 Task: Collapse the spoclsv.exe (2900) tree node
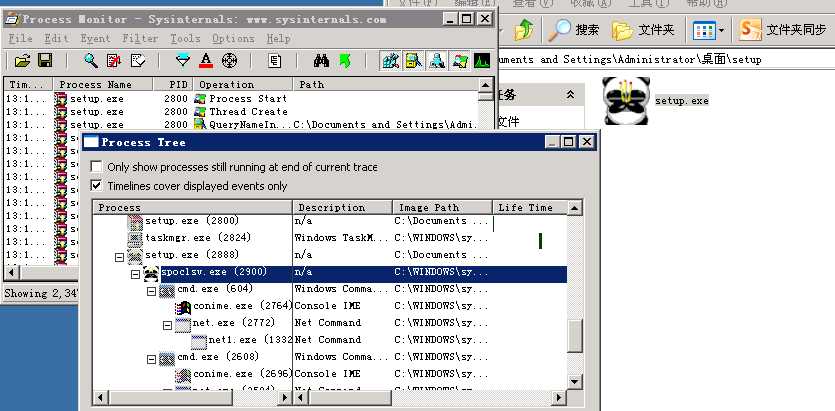(135, 274)
